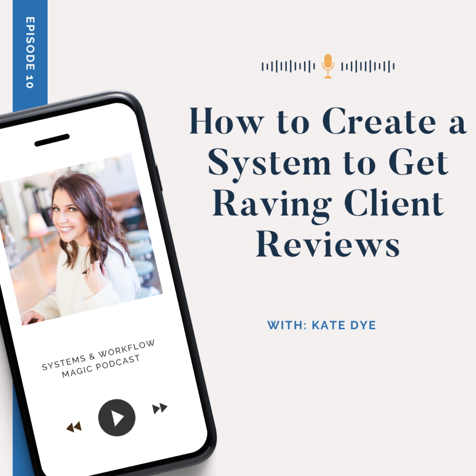Viewport: 476px width, 476px height.
Task: Click the waveform left of microphone
Action: [288, 66]
